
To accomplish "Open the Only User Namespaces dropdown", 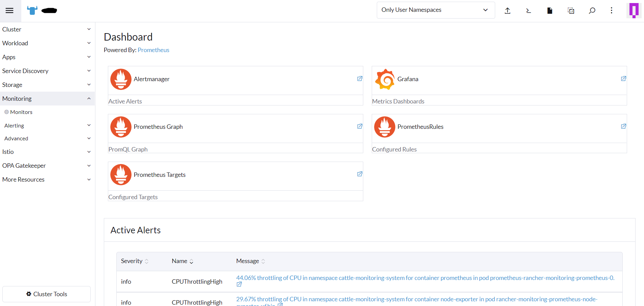I will point(436,10).
